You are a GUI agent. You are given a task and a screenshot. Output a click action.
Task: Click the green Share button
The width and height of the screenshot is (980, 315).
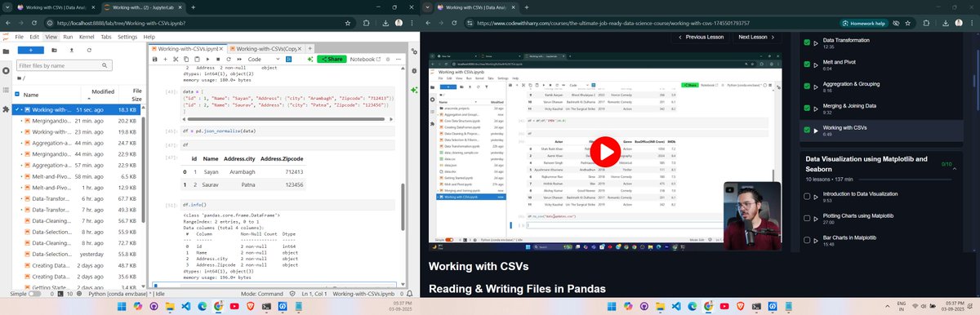tap(331, 60)
